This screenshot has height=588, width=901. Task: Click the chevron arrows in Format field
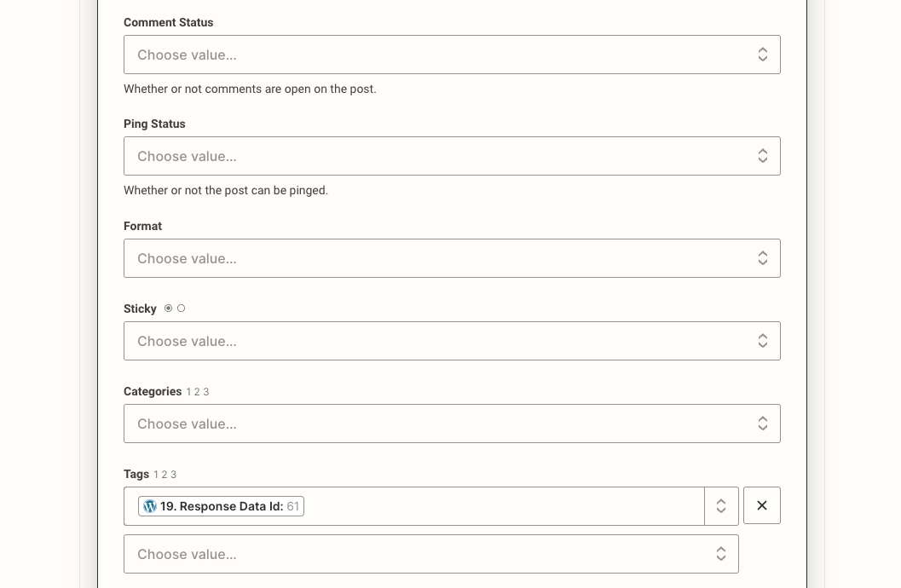763,258
